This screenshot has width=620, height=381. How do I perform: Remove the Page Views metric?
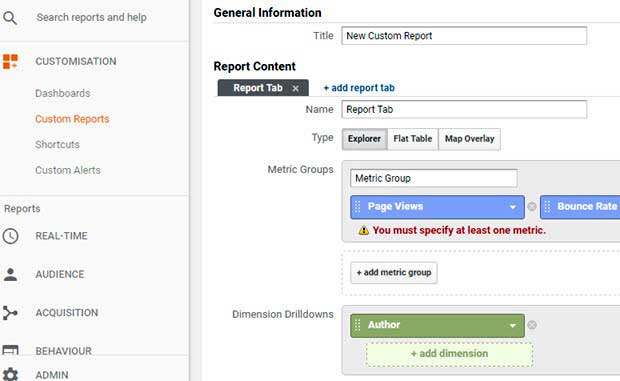coord(532,207)
